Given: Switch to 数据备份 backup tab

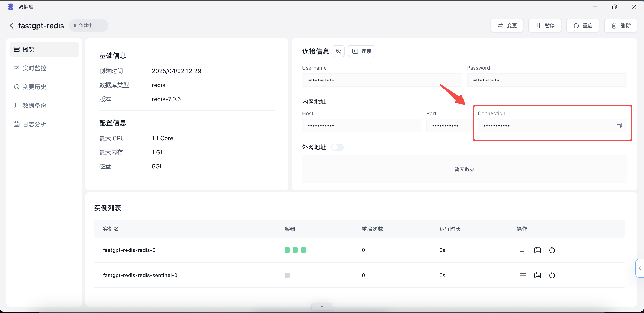Looking at the screenshot, I should (x=34, y=106).
